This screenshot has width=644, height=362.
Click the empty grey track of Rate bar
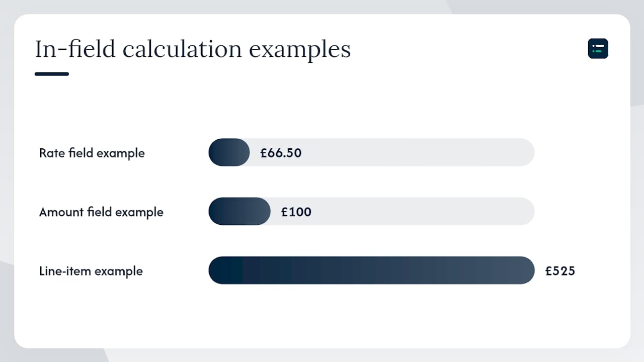[418, 152]
